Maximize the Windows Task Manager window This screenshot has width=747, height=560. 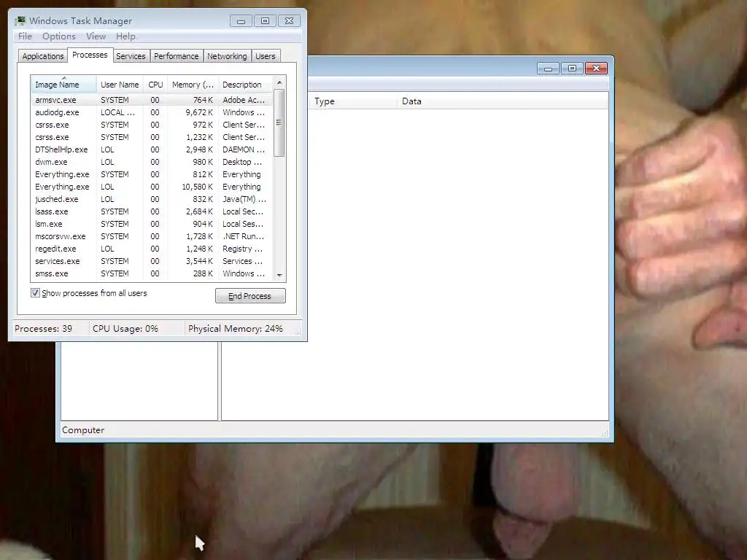point(266,21)
